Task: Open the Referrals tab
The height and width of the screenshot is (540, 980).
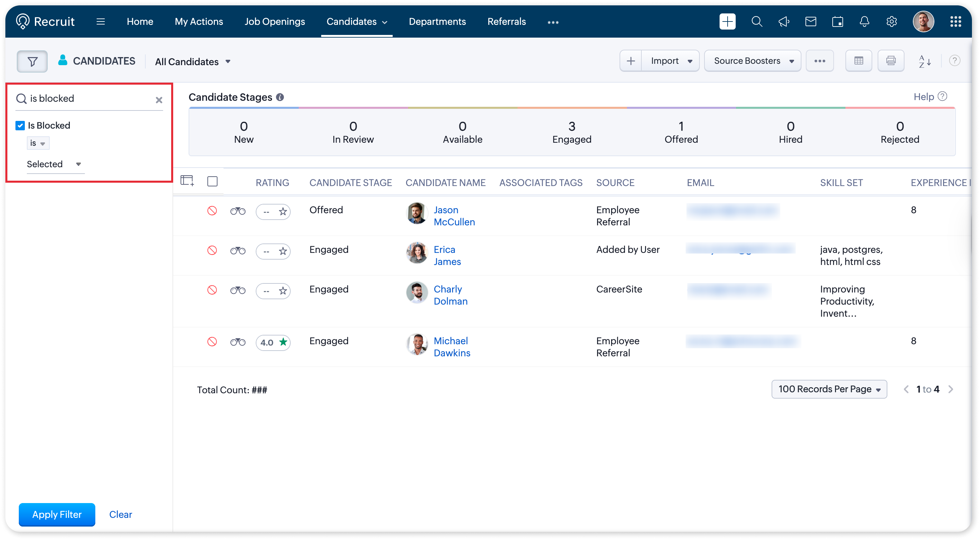Action: click(506, 22)
